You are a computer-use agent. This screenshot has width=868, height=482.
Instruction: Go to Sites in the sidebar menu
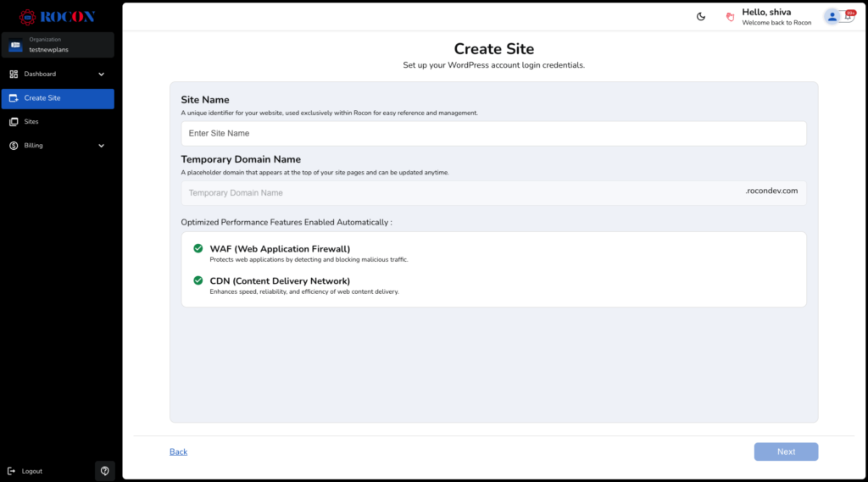click(x=31, y=122)
